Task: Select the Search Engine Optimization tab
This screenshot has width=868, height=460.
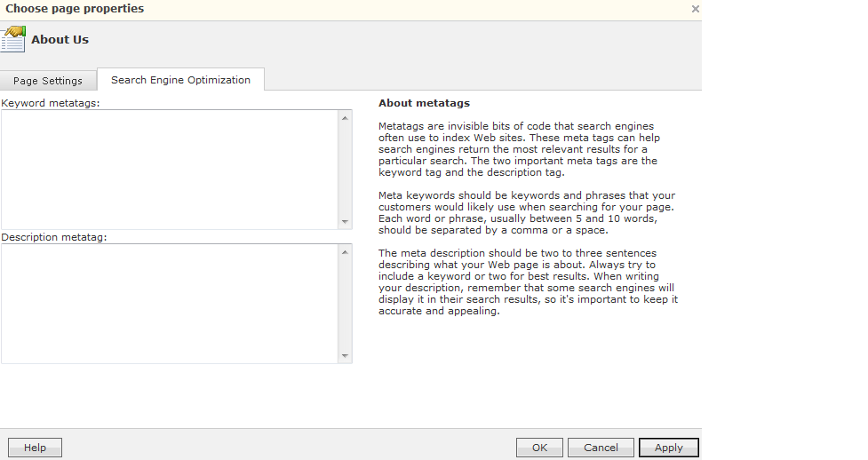Action: [180, 80]
